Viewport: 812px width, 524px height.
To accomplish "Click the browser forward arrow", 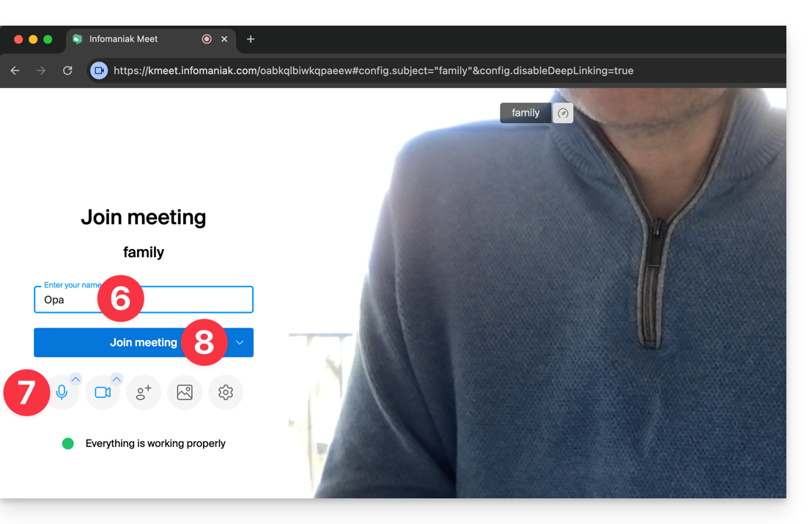I will [41, 70].
